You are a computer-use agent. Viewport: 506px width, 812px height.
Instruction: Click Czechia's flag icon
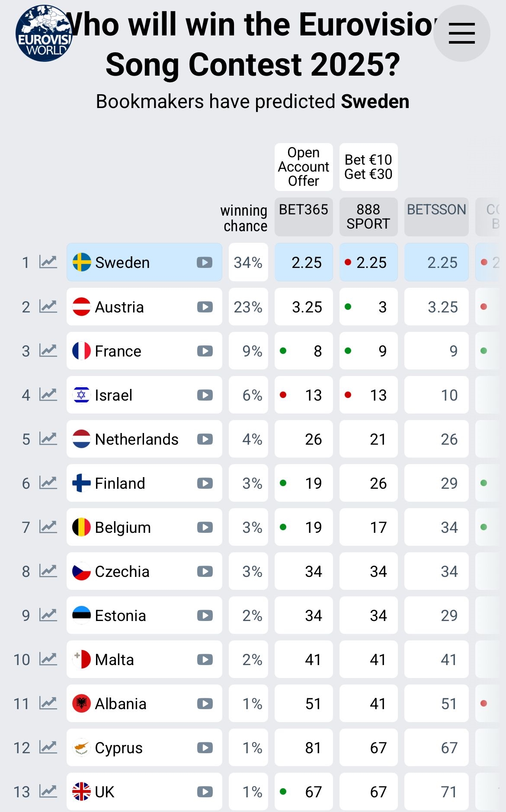pos(81,571)
